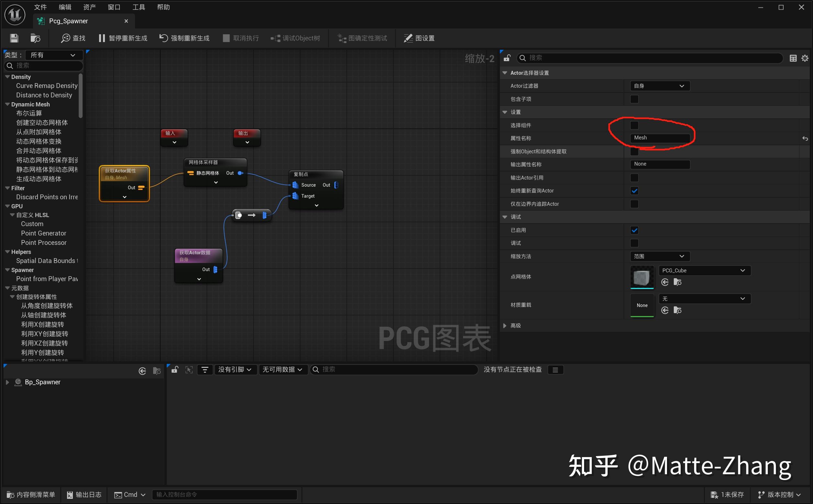Open the 图设置 graph settings
This screenshot has width=813, height=504.
click(419, 38)
